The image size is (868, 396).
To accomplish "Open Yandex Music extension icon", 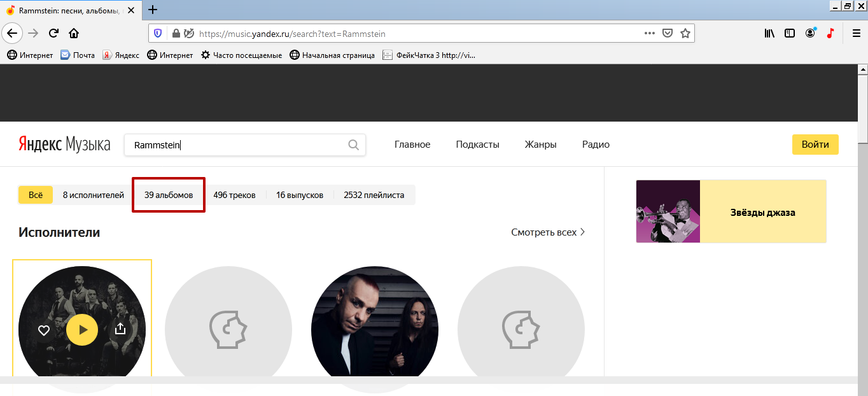I will [830, 33].
